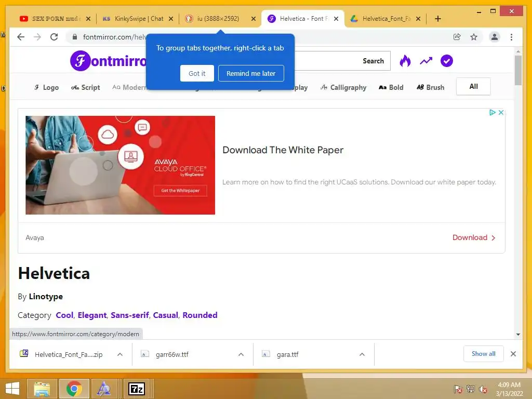The height and width of the screenshot is (399, 532).
Task: Click the Linotype author name
Action: coord(46,297)
